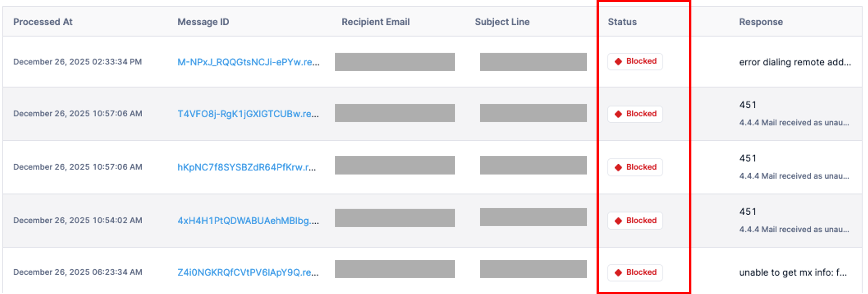The height and width of the screenshot is (294, 868).
Task: Click the Response column header
Action: [761, 22]
